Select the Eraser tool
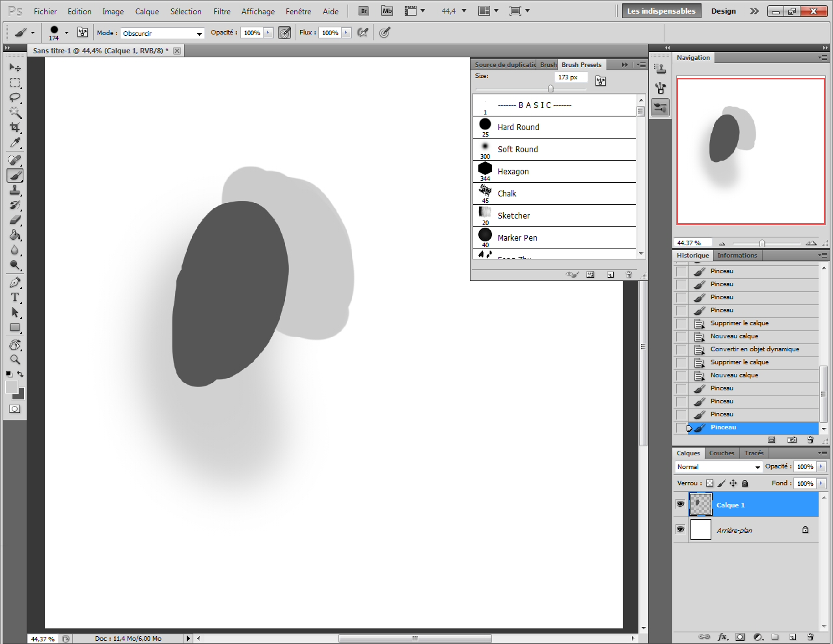 [14, 220]
